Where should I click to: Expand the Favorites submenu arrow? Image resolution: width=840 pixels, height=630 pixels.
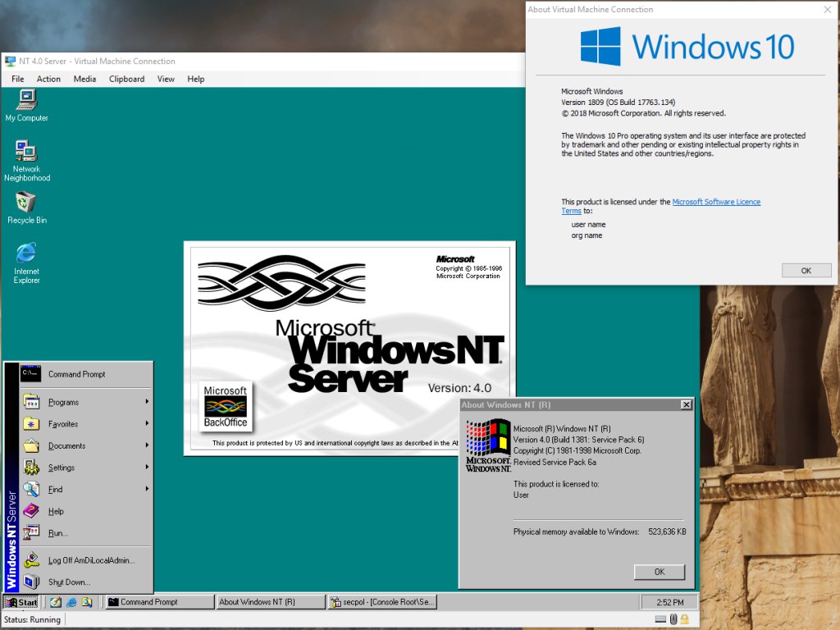[x=147, y=424]
